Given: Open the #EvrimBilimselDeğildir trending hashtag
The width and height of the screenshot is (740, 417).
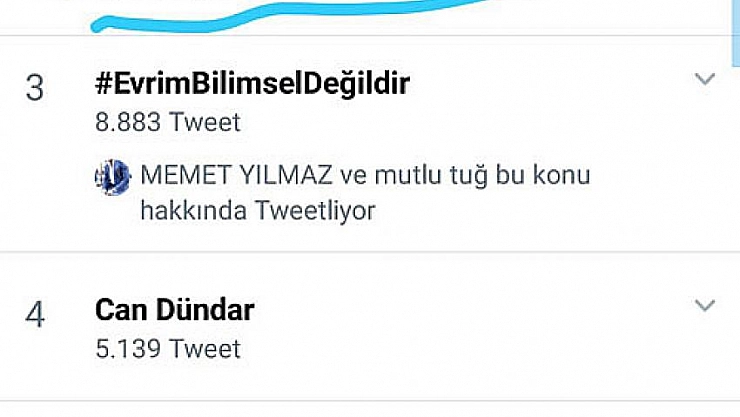Looking at the screenshot, I should (x=252, y=84).
